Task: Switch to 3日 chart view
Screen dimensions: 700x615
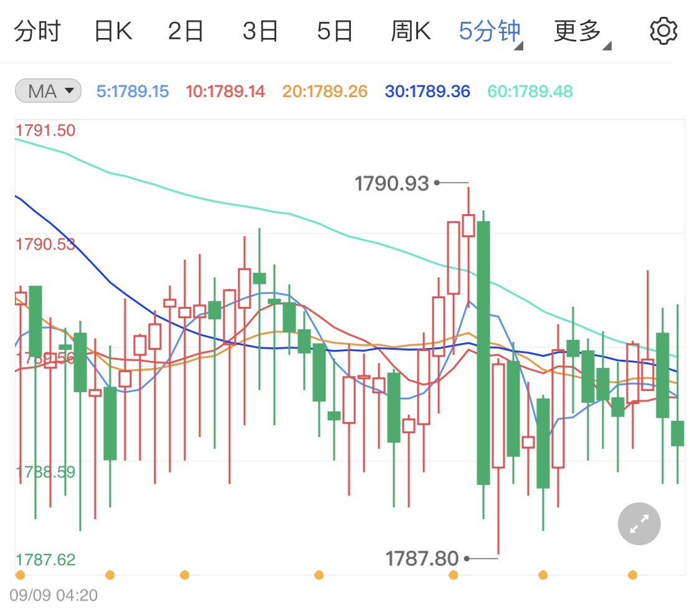Action: 260,31
